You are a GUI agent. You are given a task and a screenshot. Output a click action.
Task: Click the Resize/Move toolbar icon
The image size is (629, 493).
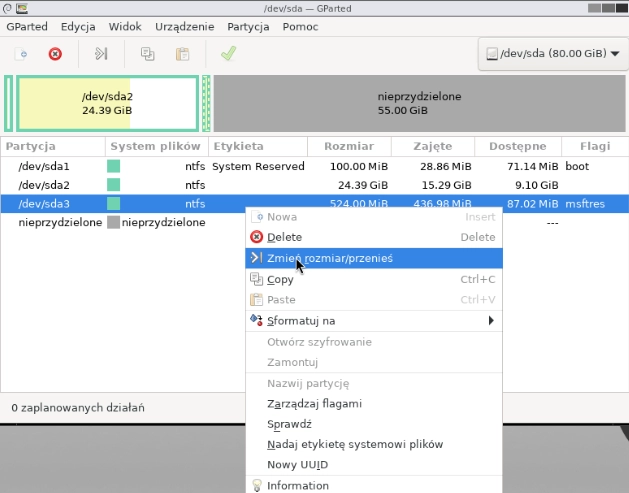(101, 54)
